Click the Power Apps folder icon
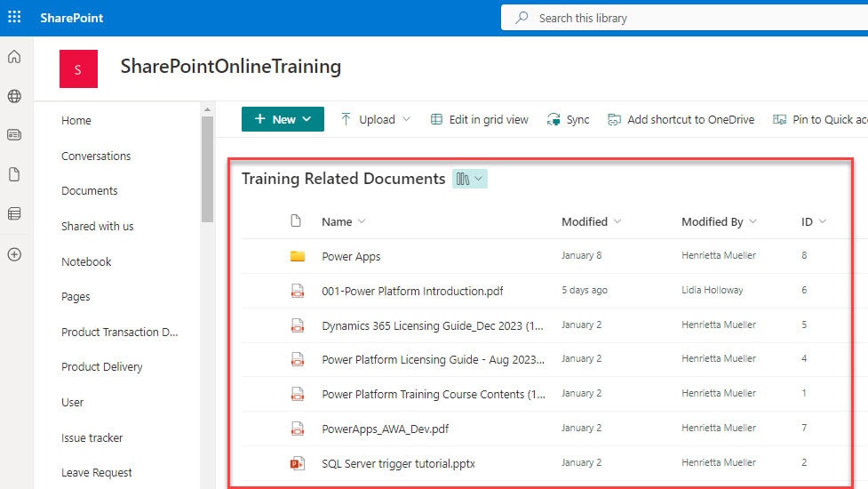Viewport: 868px width, 489px height. 298,256
